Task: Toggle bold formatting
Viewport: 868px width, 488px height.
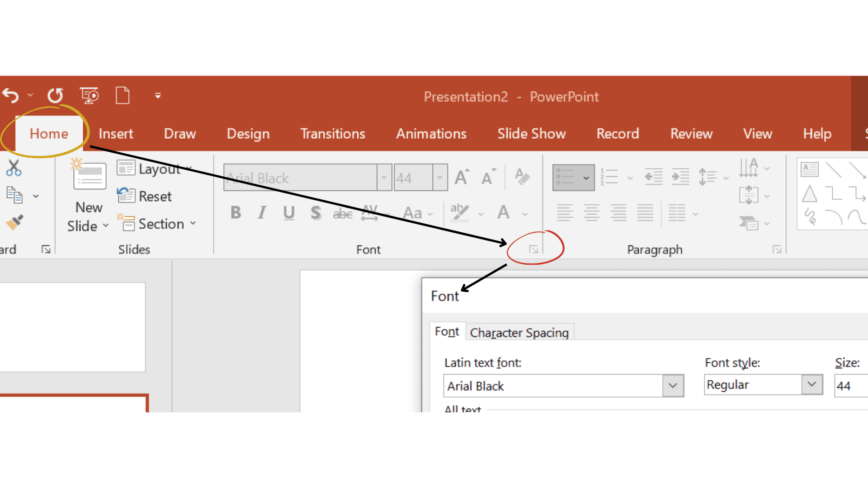Action: 235,213
